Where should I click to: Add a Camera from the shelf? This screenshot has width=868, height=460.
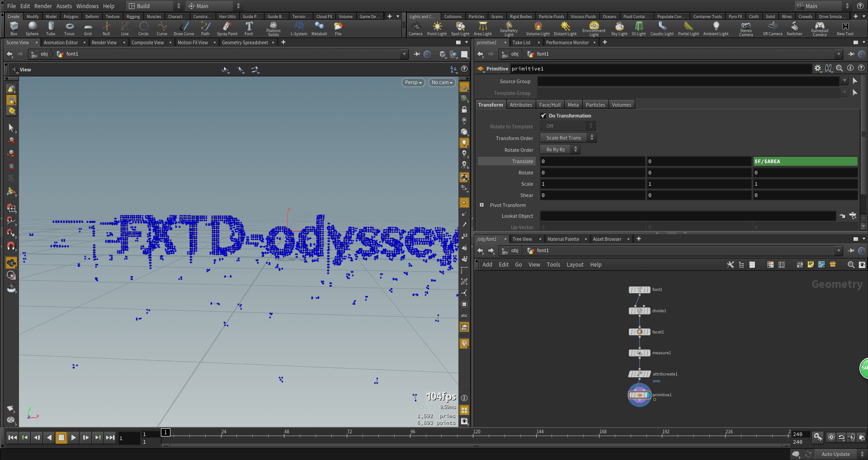[x=415, y=28]
